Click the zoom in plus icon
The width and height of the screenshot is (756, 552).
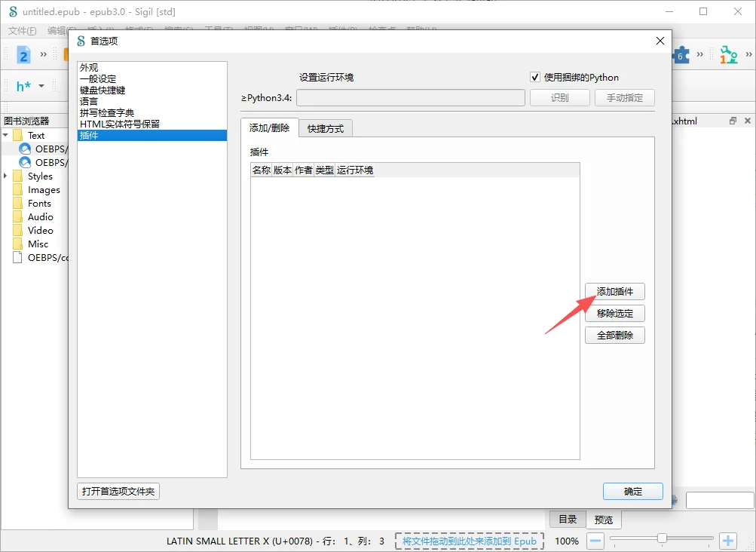pos(728,541)
